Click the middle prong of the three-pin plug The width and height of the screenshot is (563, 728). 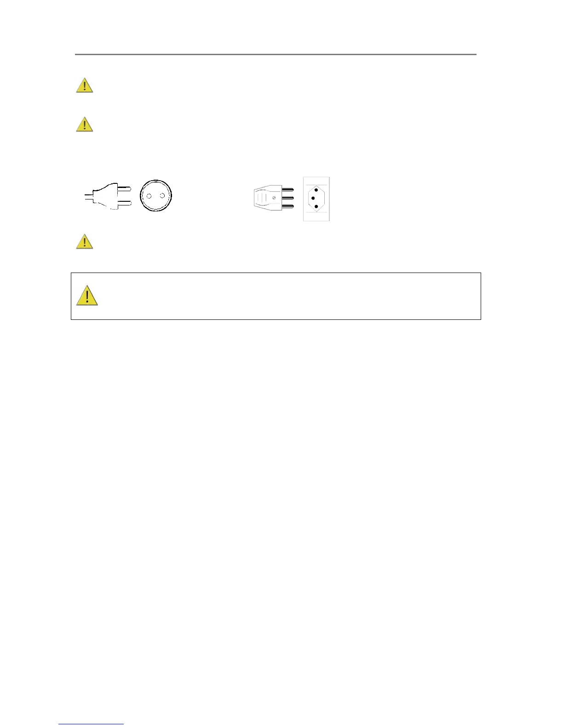point(287,198)
